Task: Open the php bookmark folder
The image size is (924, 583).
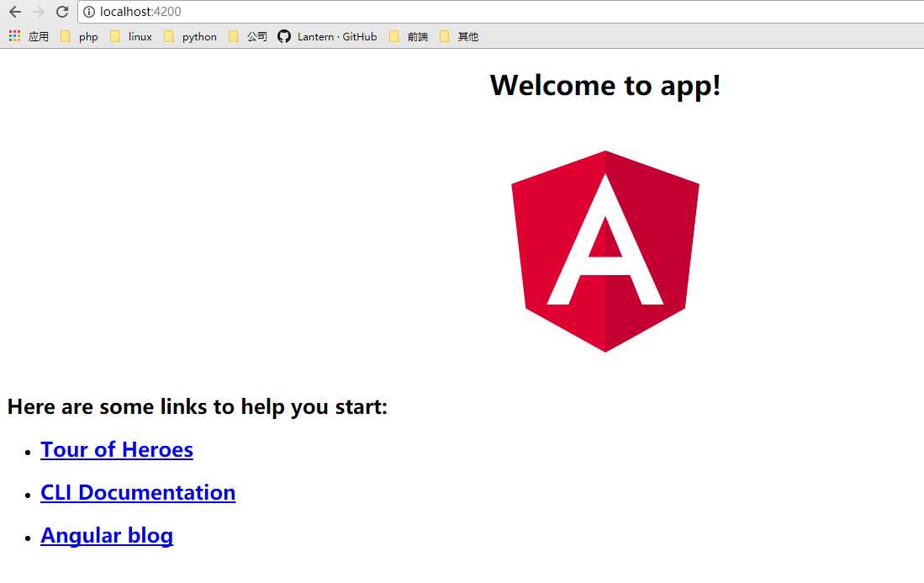Action: [x=80, y=36]
